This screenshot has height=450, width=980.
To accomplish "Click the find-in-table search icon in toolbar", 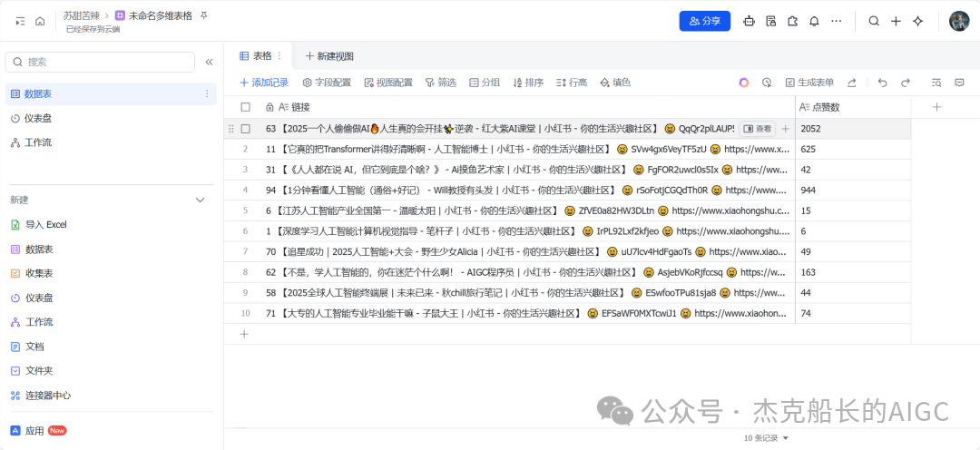I will point(936,83).
